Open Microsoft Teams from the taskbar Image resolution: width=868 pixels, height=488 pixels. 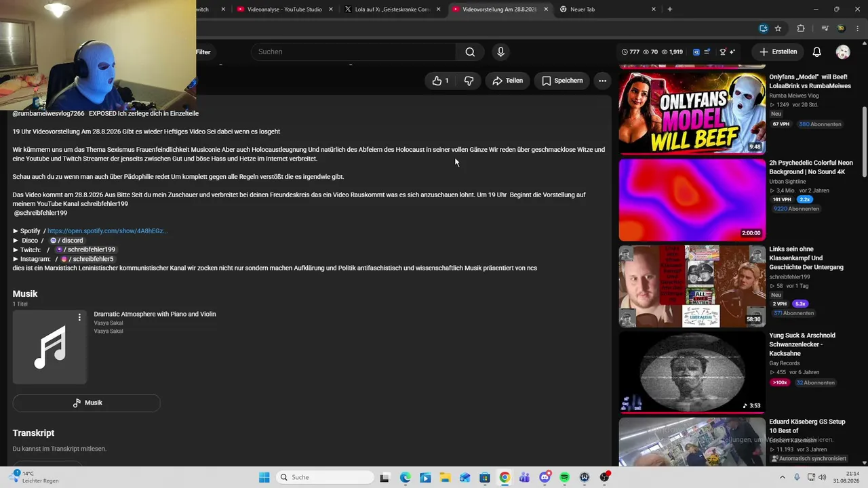click(524, 477)
